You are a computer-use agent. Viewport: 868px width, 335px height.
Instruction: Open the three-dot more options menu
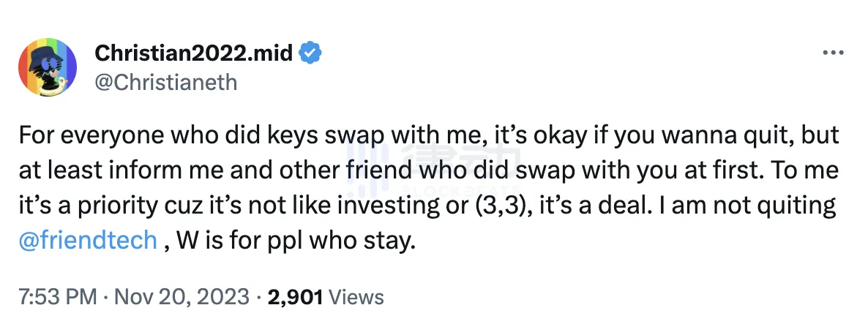coord(833,53)
